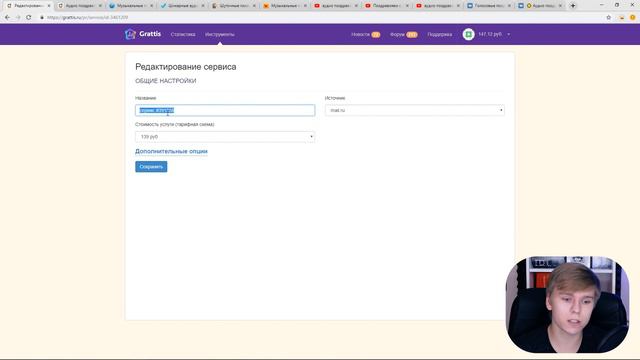Open a new browser tab with plus
Viewport: 640px width, 360px height.
[573, 6]
